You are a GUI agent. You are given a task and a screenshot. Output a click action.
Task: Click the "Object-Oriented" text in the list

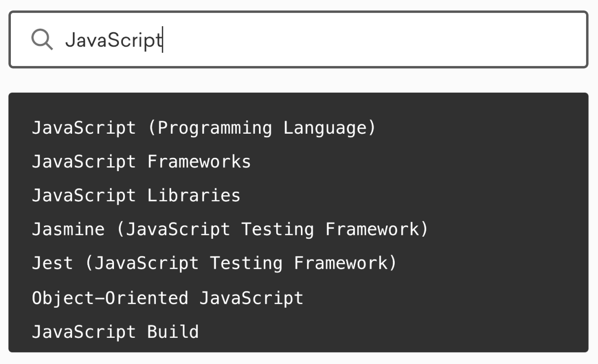point(110,298)
